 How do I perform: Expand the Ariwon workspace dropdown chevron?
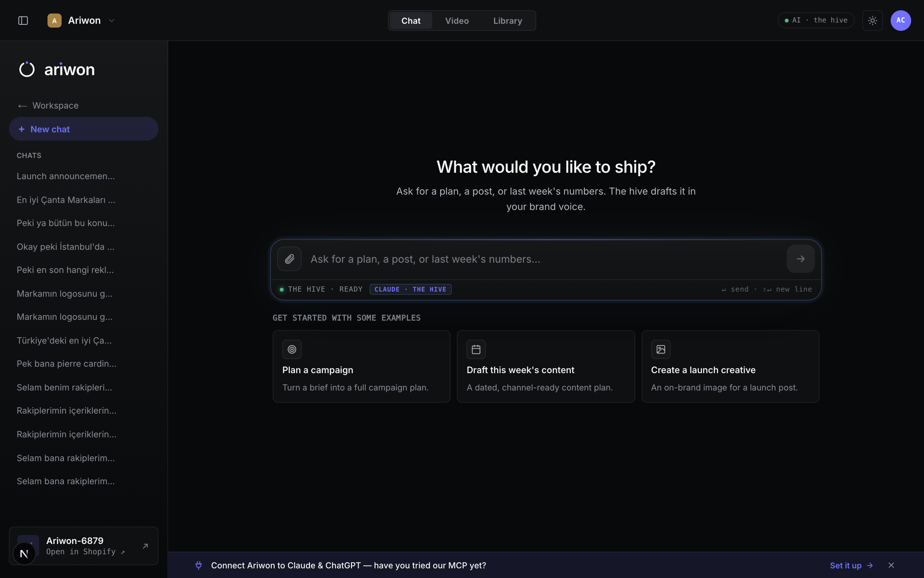[112, 21]
